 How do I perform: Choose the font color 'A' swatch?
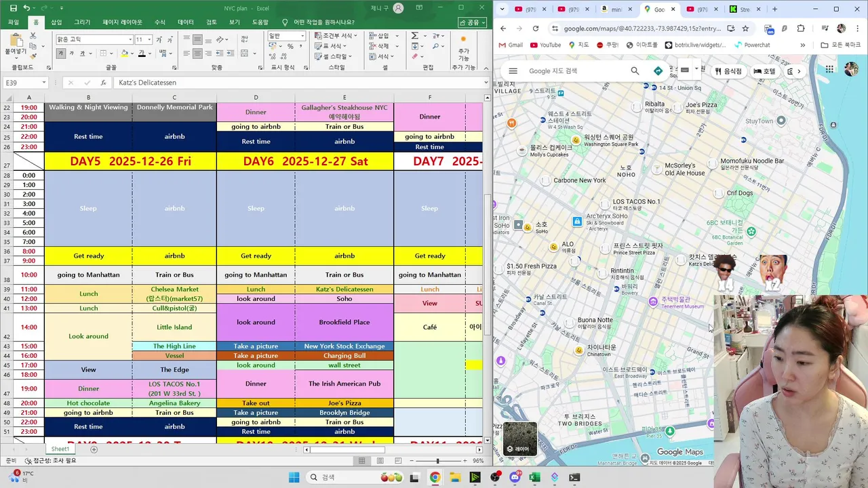(141, 54)
